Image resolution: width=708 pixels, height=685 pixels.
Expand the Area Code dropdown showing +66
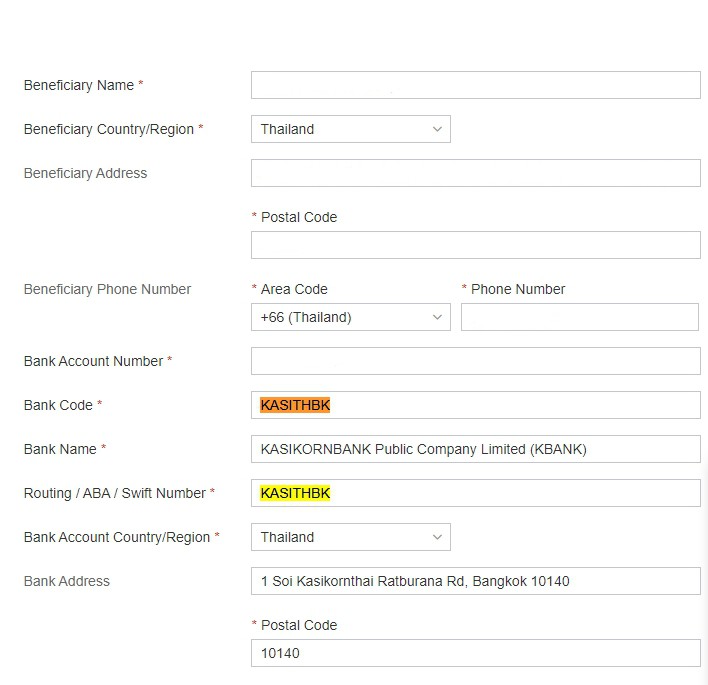point(350,317)
